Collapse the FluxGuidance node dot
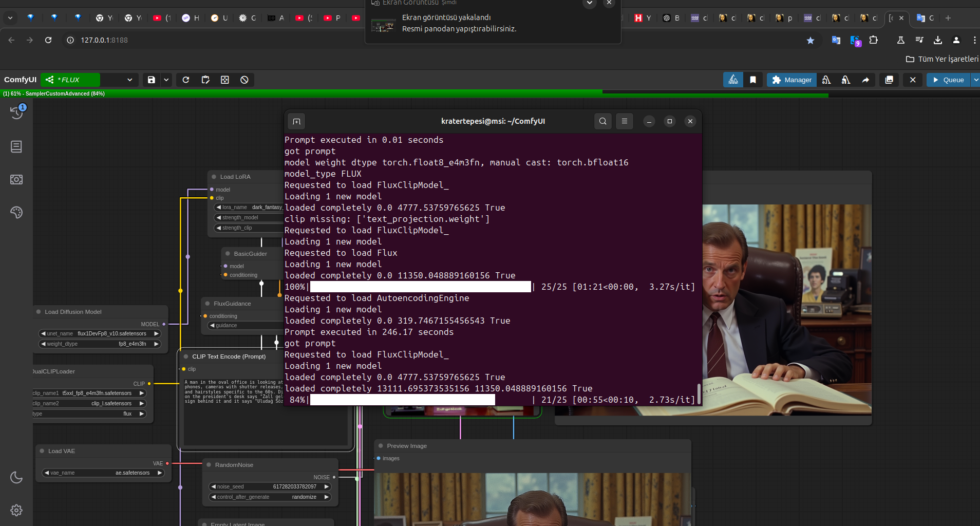The image size is (980, 526). pyautogui.click(x=208, y=304)
